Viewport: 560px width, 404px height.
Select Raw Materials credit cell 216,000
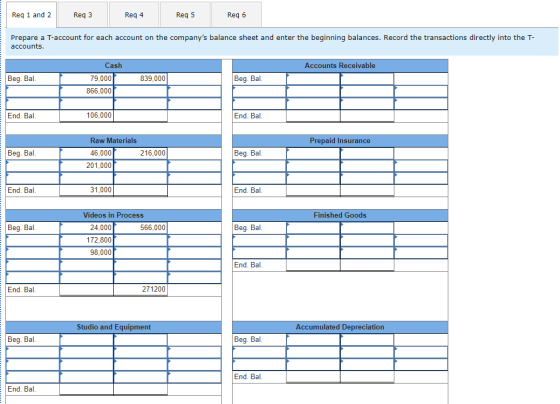pyautogui.click(x=140, y=153)
